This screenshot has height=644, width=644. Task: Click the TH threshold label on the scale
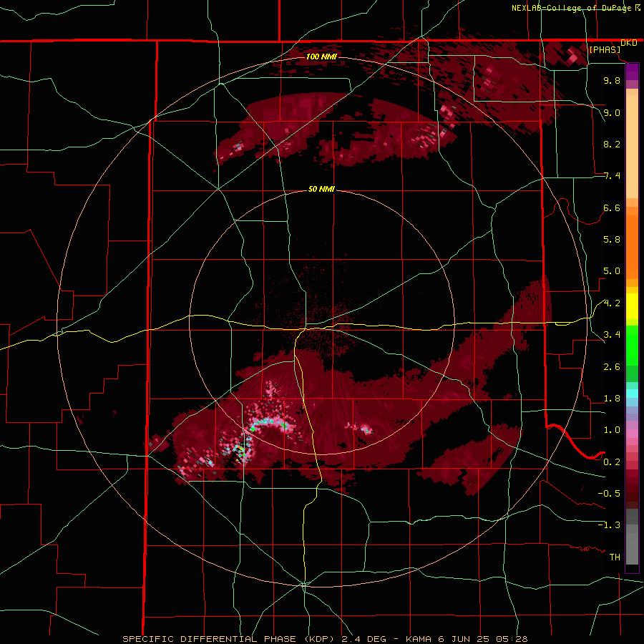[615, 557]
